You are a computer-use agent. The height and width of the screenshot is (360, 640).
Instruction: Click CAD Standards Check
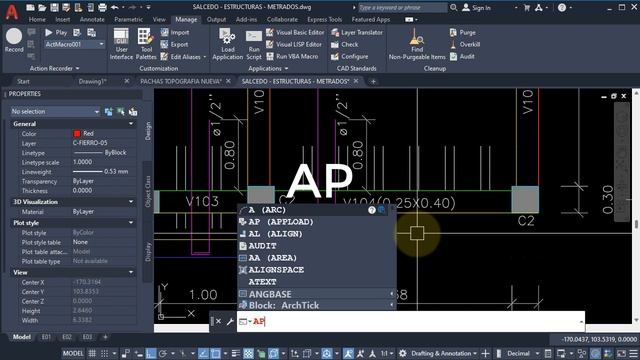tap(345, 44)
